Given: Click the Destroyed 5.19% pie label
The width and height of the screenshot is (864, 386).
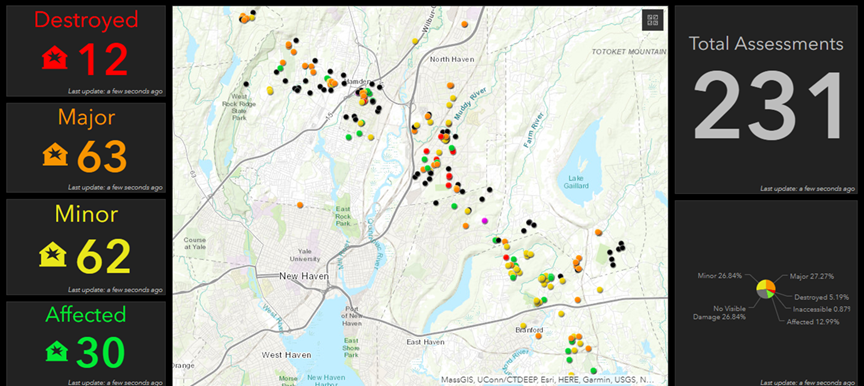Looking at the screenshot, I should [x=822, y=297].
